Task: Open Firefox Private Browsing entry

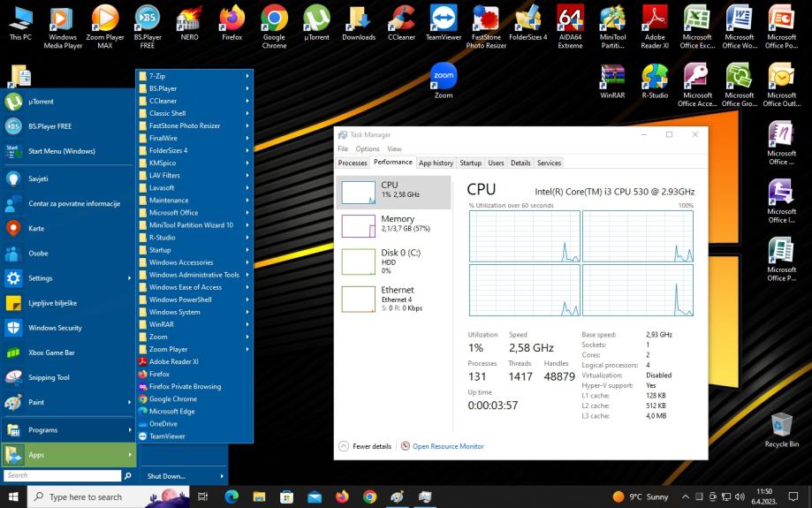Action: (x=194, y=386)
